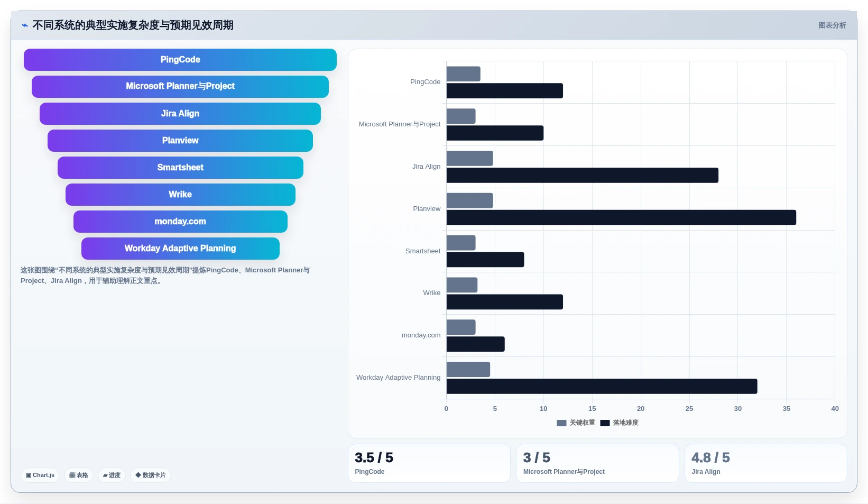The width and height of the screenshot is (868, 504).
Task: Click the gray 关键权重 bar for Wrike
Action: tap(462, 285)
